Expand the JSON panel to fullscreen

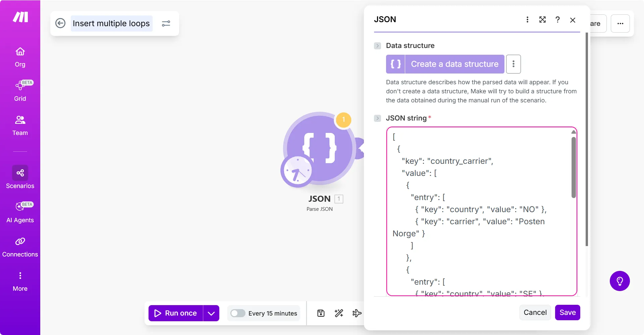[542, 20]
